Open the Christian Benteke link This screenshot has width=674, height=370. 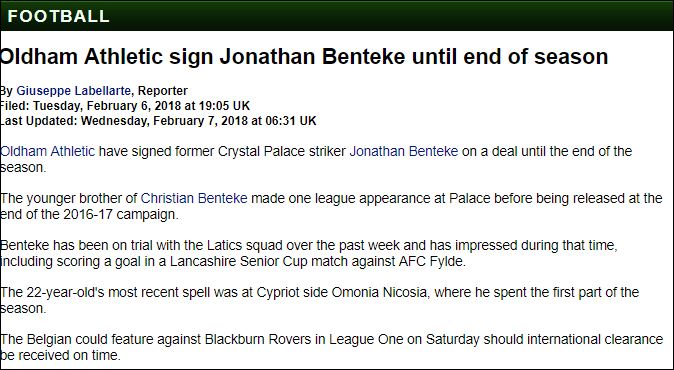coord(194,198)
